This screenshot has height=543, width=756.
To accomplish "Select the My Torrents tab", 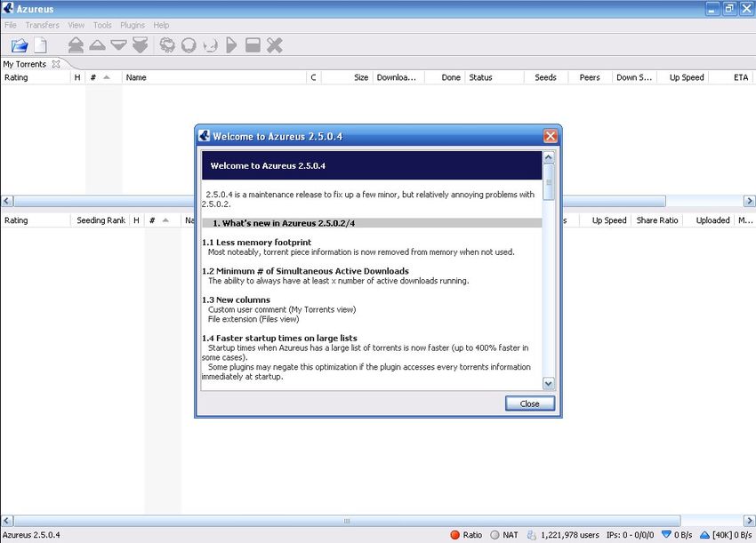I will [x=25, y=64].
